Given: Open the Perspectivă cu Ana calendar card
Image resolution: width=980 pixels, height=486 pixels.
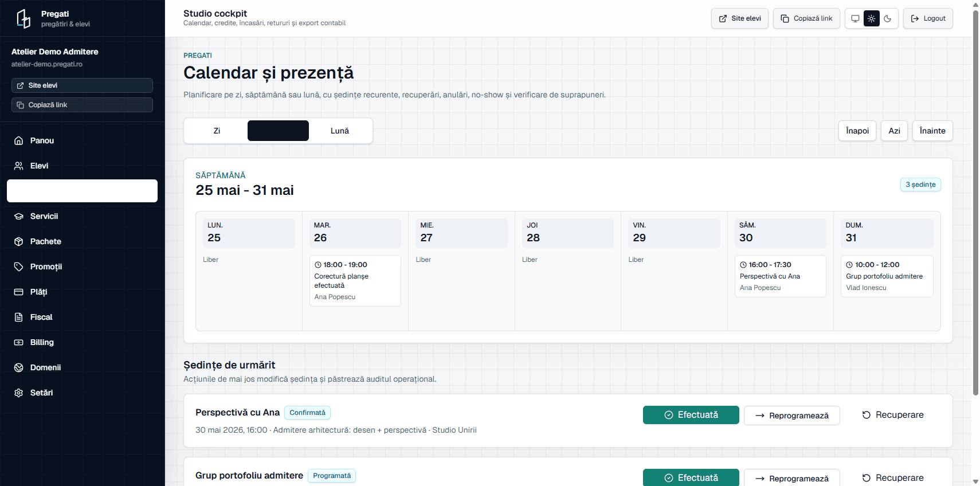Looking at the screenshot, I should [781, 276].
